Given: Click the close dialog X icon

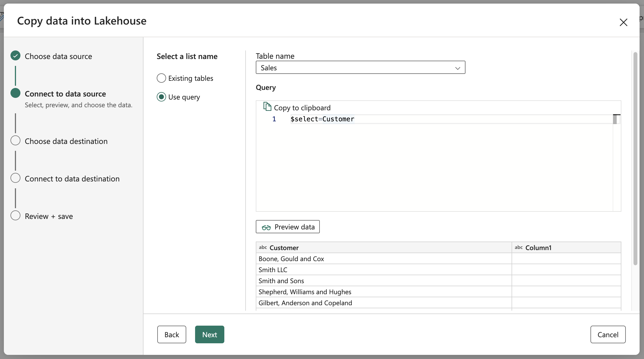Looking at the screenshot, I should 624,22.
